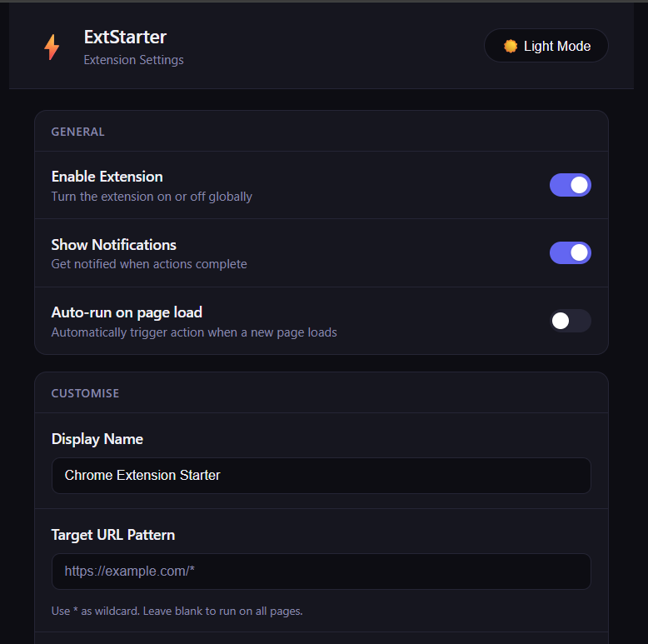Click the Show Notifications label
Viewport: 648px width, 644px height.
click(x=113, y=245)
